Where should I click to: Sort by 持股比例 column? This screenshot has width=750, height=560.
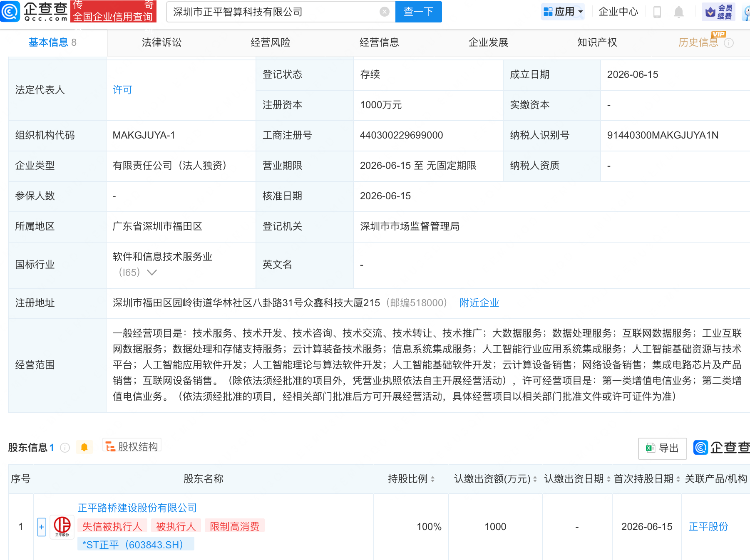(x=433, y=479)
